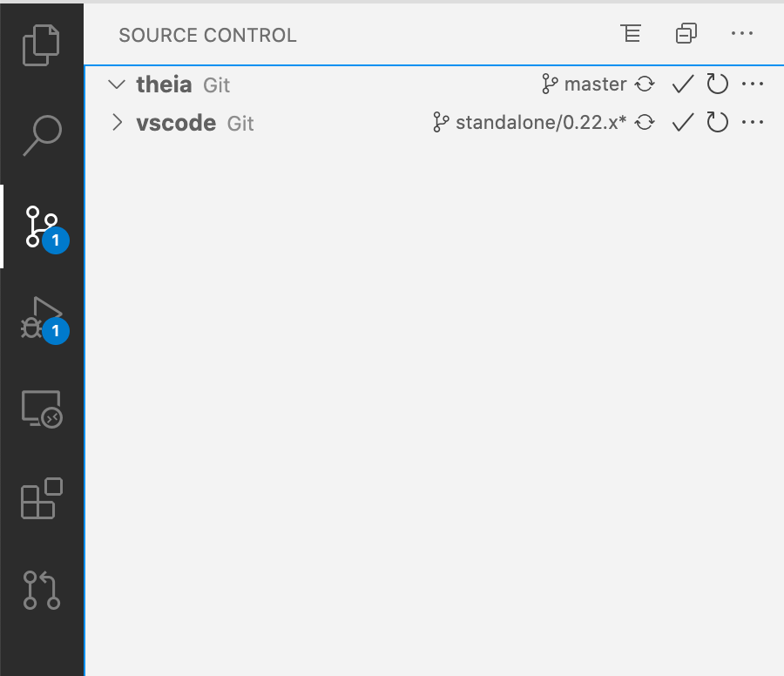The height and width of the screenshot is (676, 784).
Task: Refresh the vscode repository
Action: click(717, 123)
